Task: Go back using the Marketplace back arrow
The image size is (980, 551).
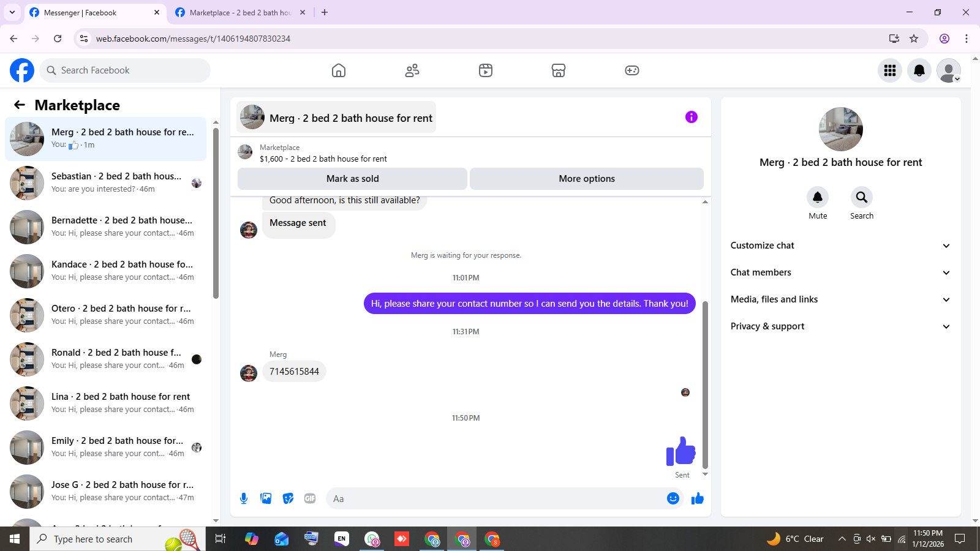Action: pos(20,105)
